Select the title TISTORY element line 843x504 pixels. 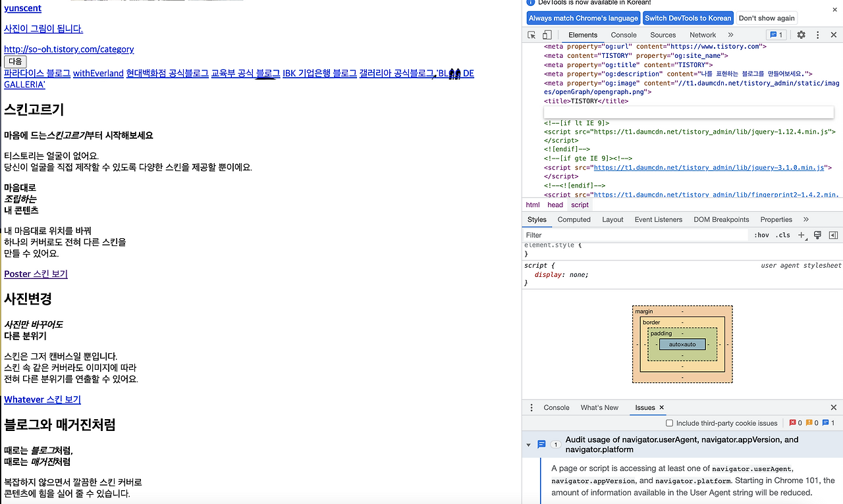coord(586,101)
